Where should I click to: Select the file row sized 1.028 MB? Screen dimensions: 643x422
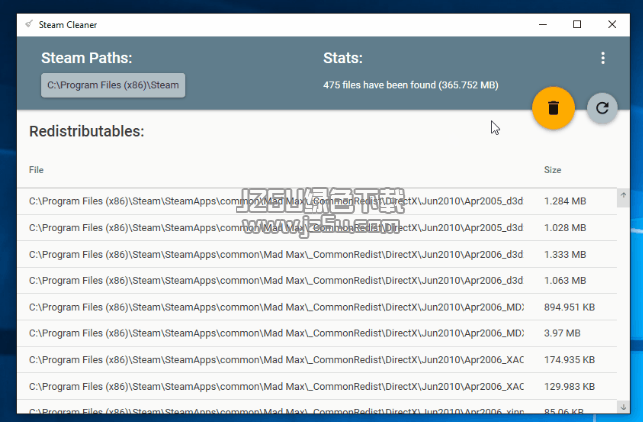317,228
